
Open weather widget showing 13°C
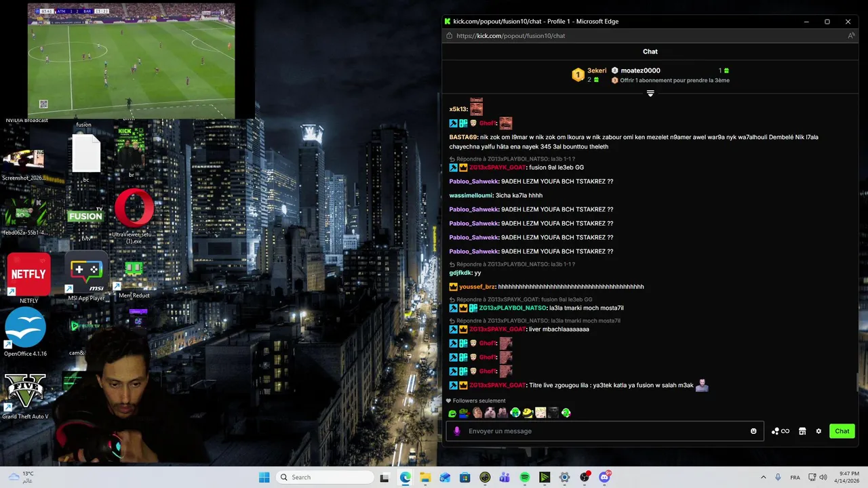point(21,477)
